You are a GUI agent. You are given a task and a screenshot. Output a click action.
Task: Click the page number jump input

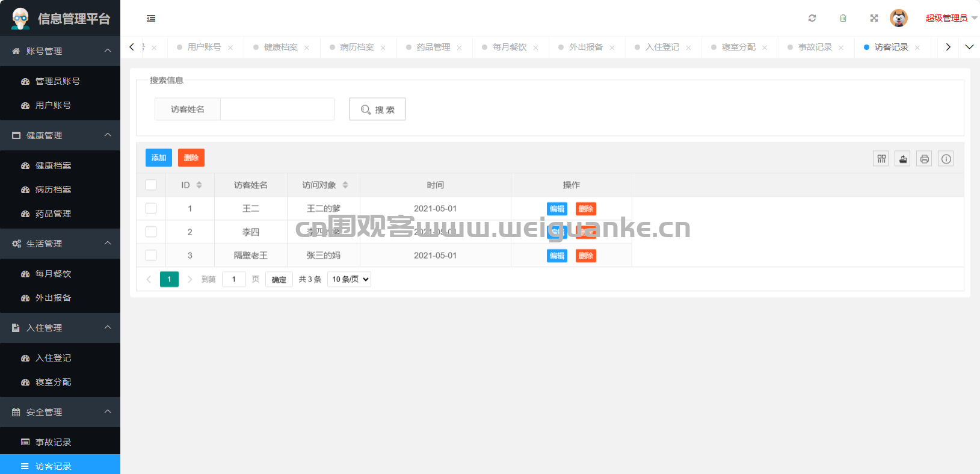tap(234, 279)
